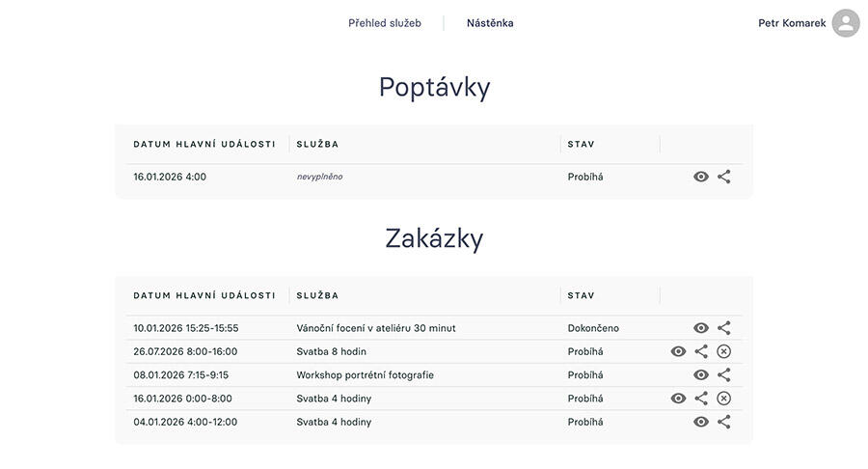Share the Svatba 4 hodiny order on 04.01.2026
Viewport: 868px width, 469px height.
(x=724, y=422)
